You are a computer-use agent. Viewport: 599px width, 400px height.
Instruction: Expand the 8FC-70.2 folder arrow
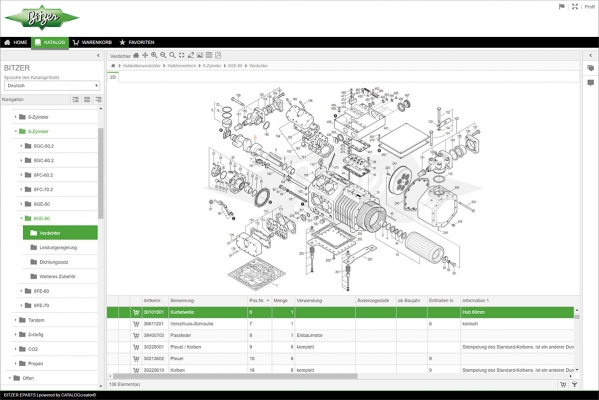click(x=21, y=189)
